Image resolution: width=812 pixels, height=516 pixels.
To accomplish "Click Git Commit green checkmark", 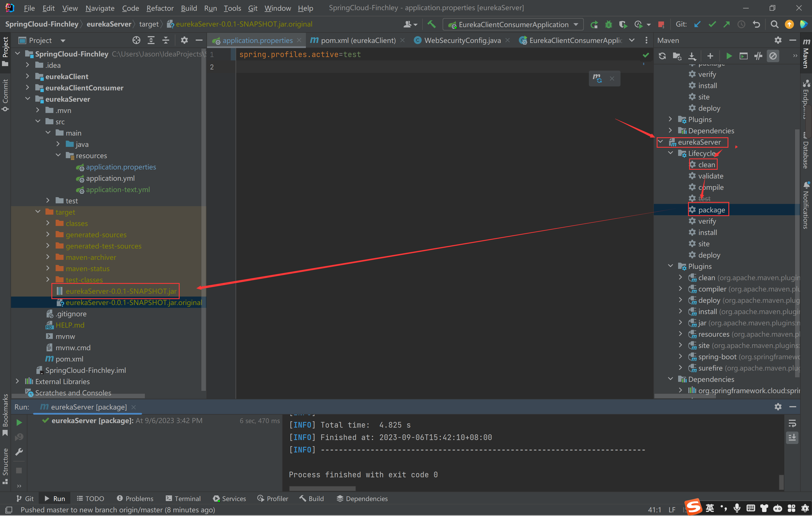I will pyautogui.click(x=712, y=24).
